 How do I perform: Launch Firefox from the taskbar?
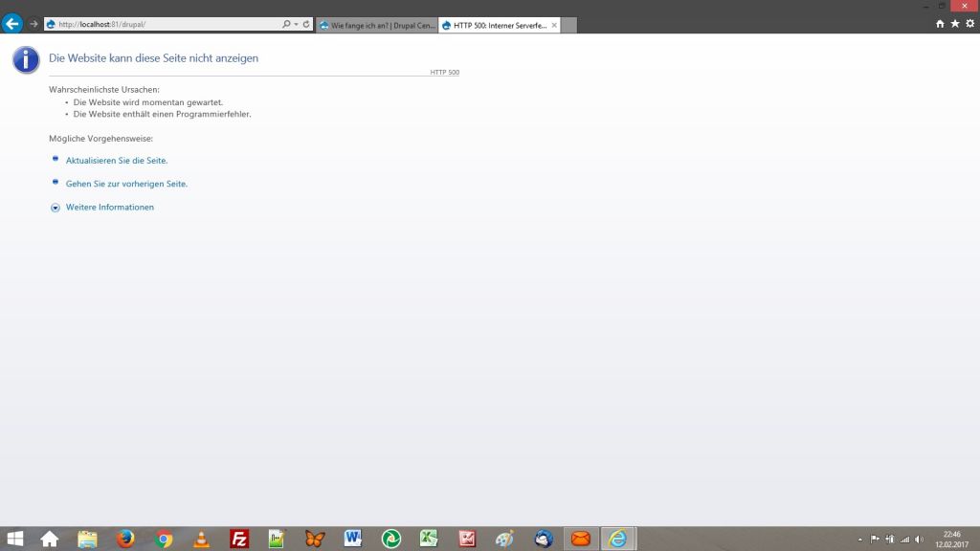(125, 539)
